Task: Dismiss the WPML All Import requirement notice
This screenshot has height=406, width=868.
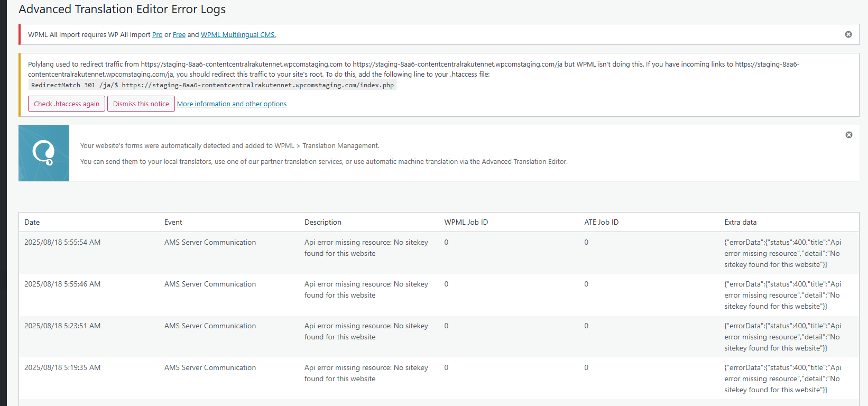Action: tap(848, 34)
